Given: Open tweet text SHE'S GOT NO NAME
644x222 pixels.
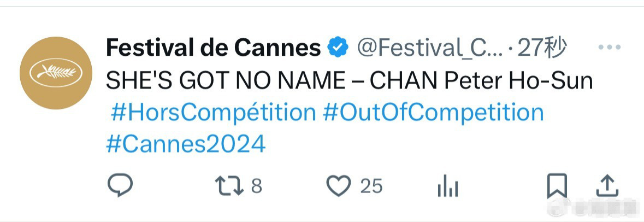Looking at the screenshot, I should click(226, 80).
